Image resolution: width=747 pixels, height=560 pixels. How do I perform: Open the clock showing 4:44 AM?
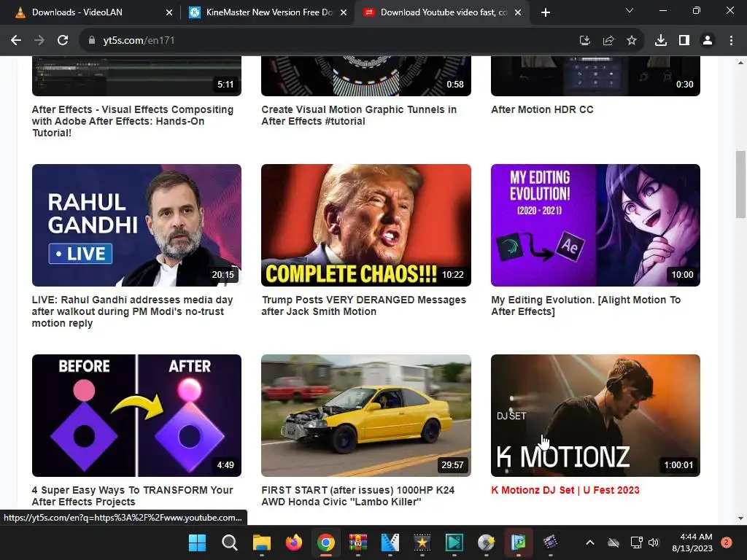pos(692,542)
